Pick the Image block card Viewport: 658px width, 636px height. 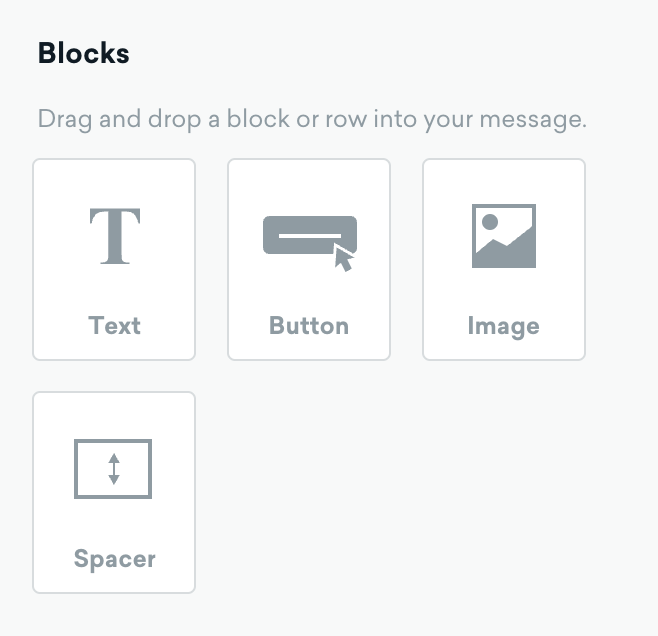[x=504, y=259]
